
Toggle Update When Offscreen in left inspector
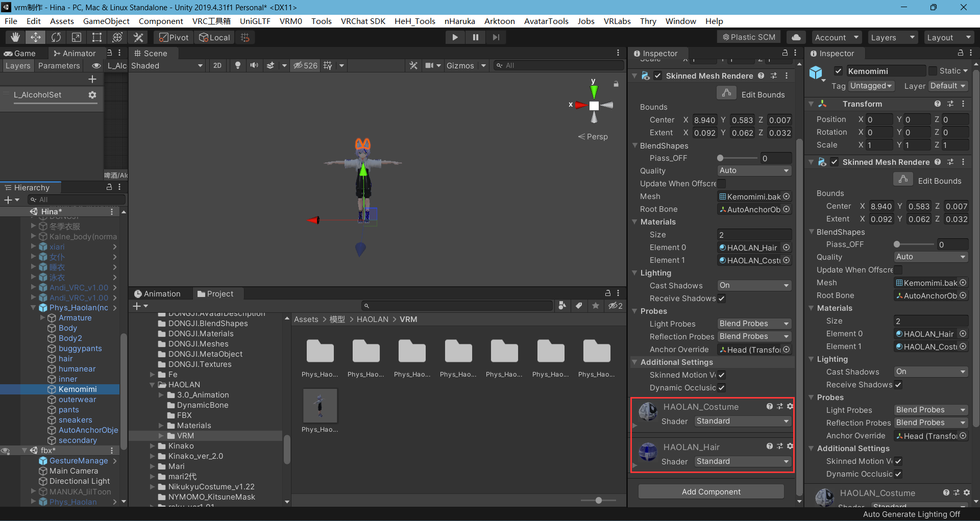(x=722, y=183)
